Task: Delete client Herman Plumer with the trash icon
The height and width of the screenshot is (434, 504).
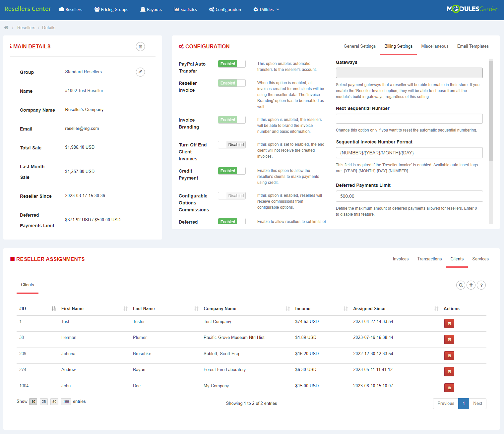Action: pyautogui.click(x=449, y=339)
